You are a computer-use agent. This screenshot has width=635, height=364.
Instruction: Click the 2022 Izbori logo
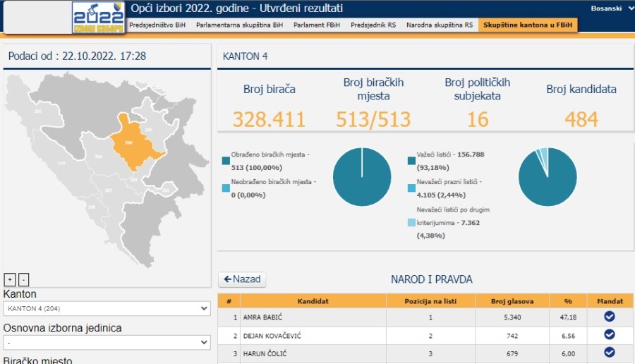click(x=98, y=17)
